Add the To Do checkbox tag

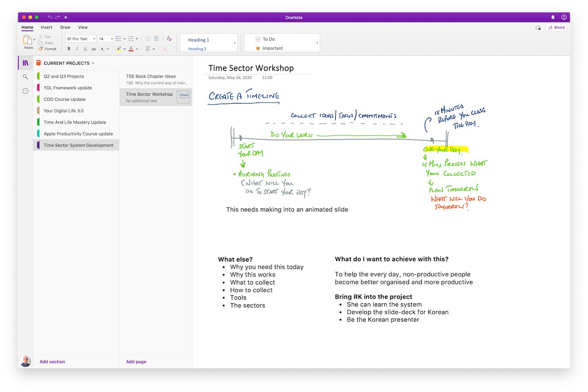click(x=265, y=39)
